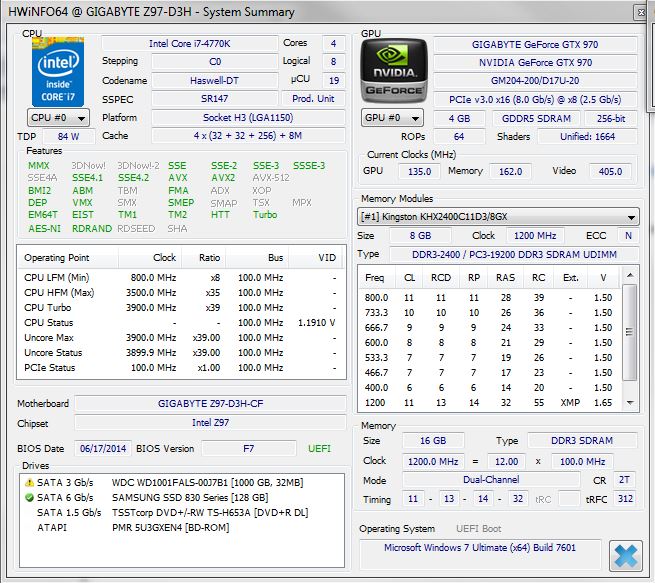655x583 pixels.
Task: Select the CPU Turbo row
Action: [x=181, y=308]
